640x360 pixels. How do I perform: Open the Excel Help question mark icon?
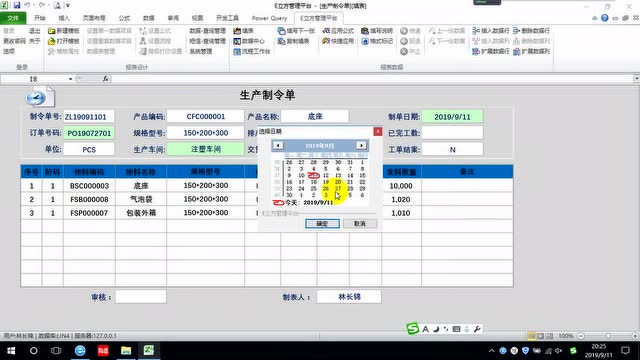coord(604,18)
